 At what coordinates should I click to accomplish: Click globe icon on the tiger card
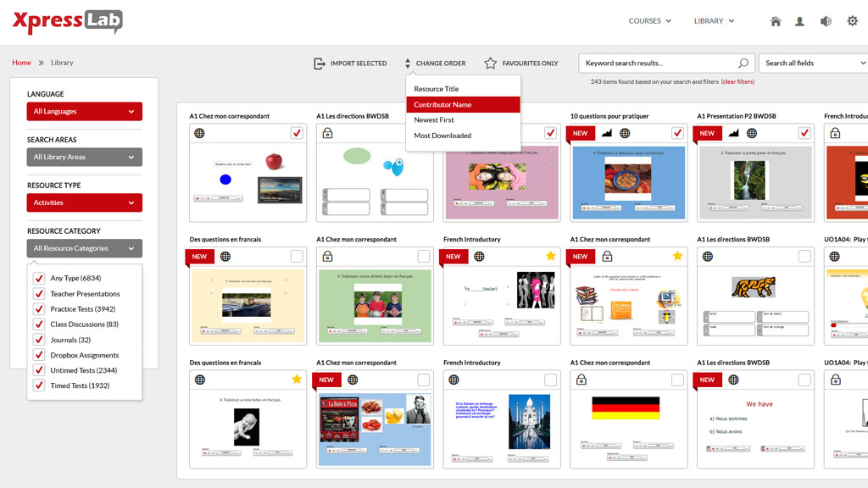[x=708, y=256]
